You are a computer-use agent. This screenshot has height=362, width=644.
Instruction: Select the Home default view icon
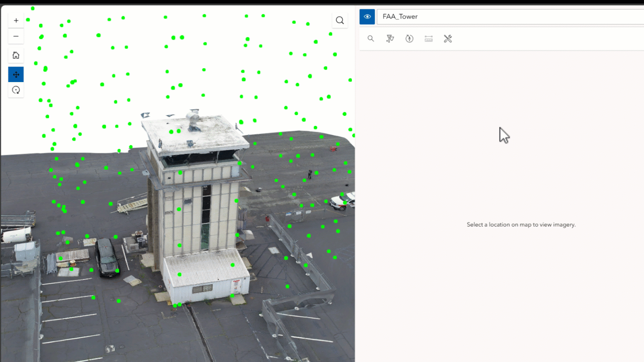pos(16,55)
